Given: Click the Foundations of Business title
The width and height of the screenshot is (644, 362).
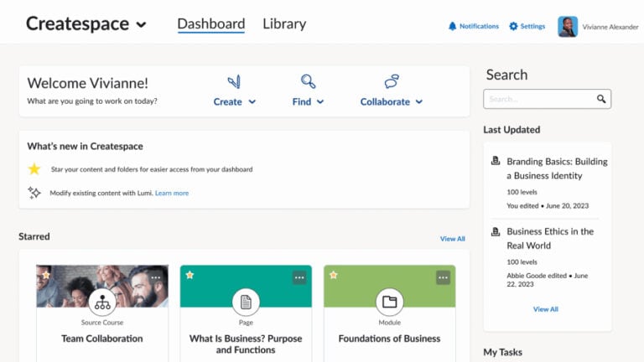Looking at the screenshot, I should click(389, 339).
